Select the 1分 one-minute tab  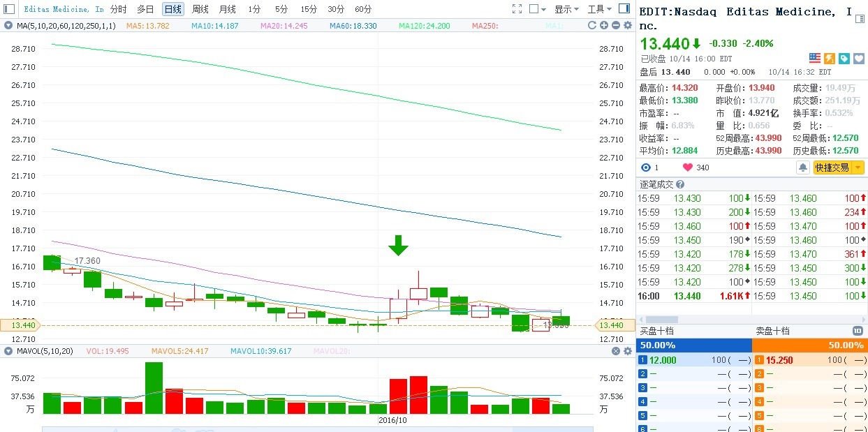coord(254,9)
